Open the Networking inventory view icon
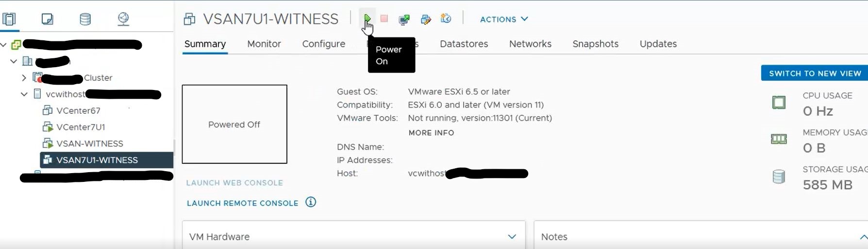 [x=123, y=19]
